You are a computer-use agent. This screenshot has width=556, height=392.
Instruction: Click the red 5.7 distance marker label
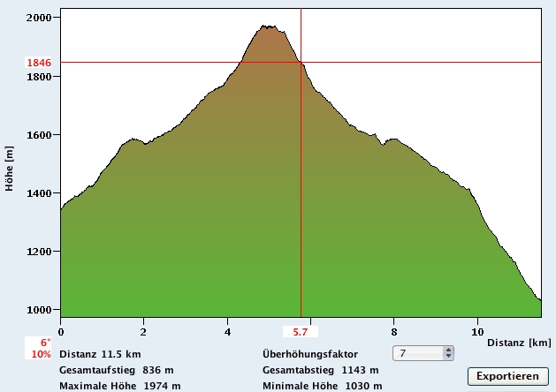tap(301, 333)
